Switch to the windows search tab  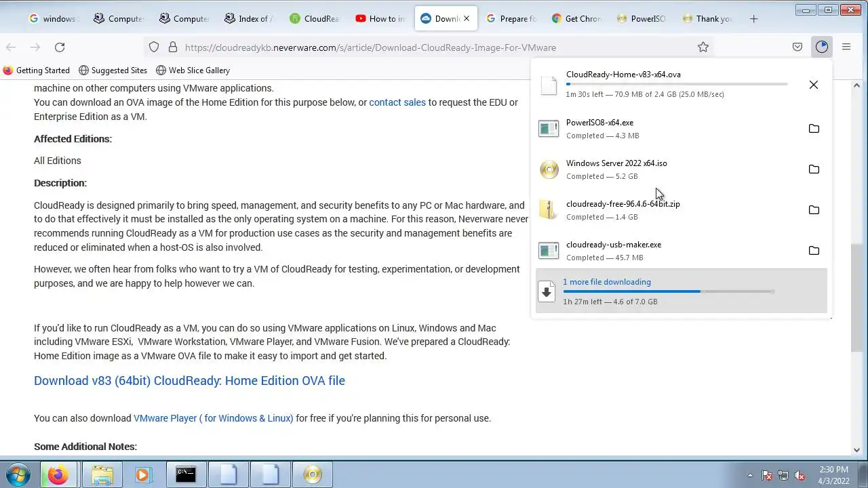[x=53, y=18]
